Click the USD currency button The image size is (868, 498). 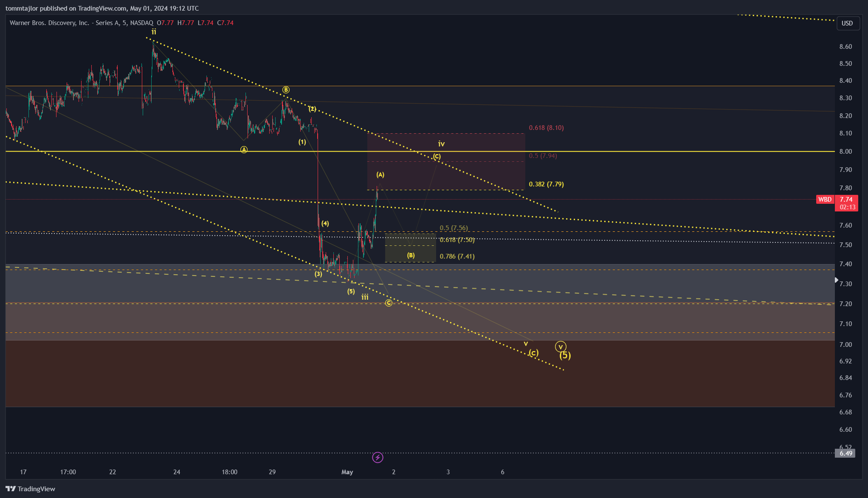[x=847, y=23]
